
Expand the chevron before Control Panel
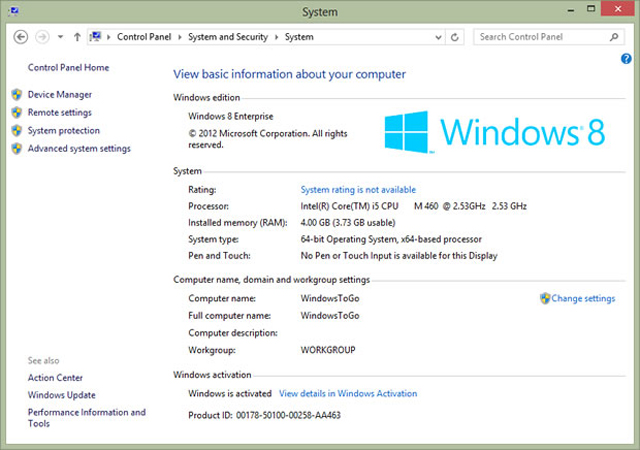coord(109,37)
